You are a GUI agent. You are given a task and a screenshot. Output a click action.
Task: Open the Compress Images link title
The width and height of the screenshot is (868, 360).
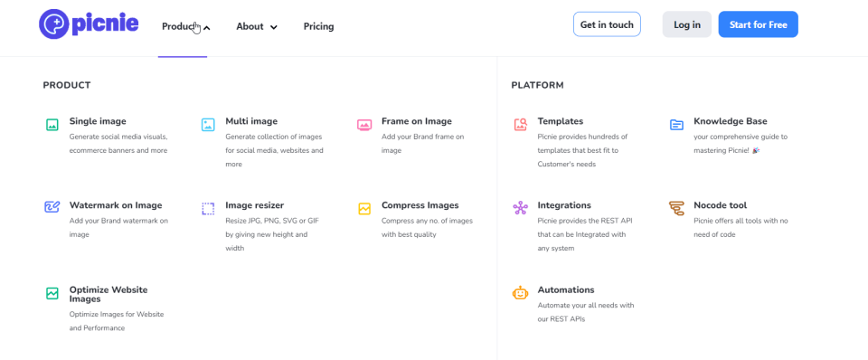pyautogui.click(x=420, y=205)
